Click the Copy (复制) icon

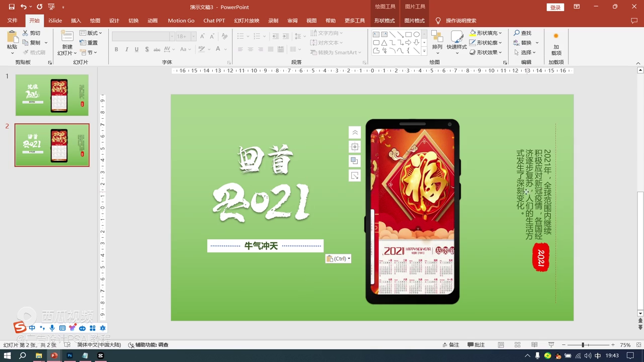pyautogui.click(x=25, y=43)
